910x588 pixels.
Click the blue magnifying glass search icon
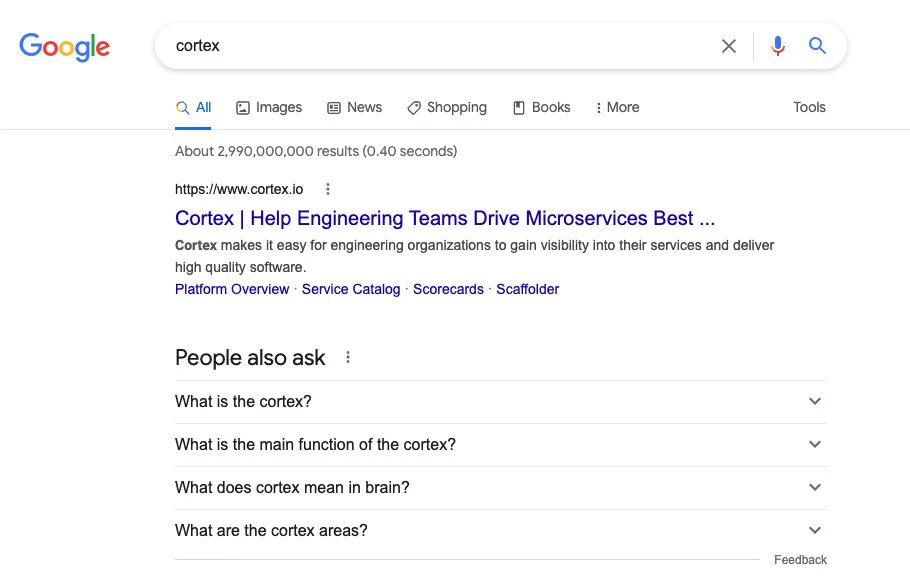coord(817,45)
